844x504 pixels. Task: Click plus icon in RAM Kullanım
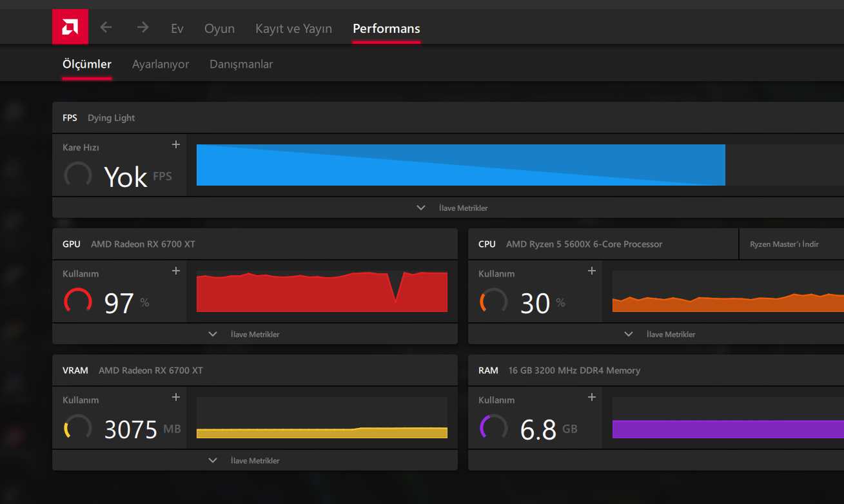(591, 397)
